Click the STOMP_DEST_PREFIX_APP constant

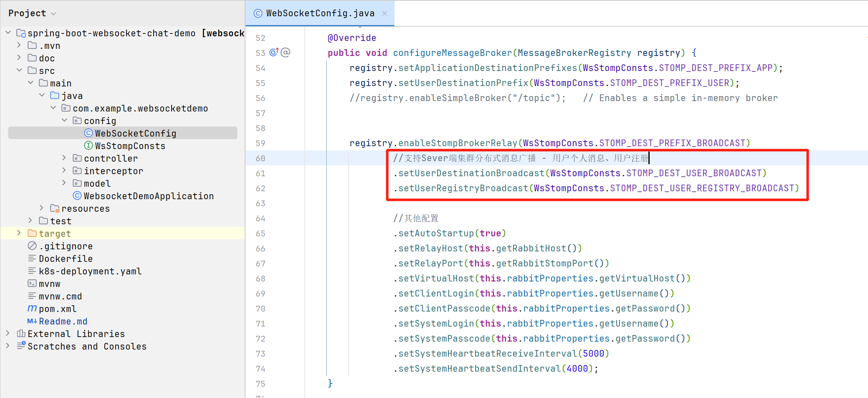tap(716, 68)
